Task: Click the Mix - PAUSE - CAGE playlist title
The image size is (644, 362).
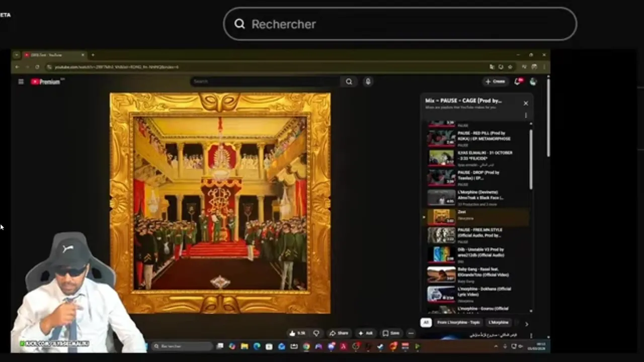Action: click(x=463, y=101)
